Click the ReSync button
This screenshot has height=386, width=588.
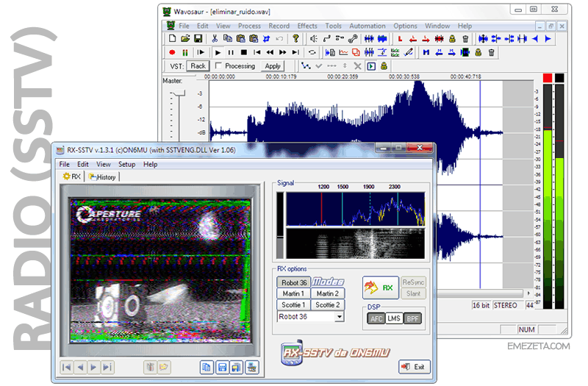pyautogui.click(x=413, y=282)
